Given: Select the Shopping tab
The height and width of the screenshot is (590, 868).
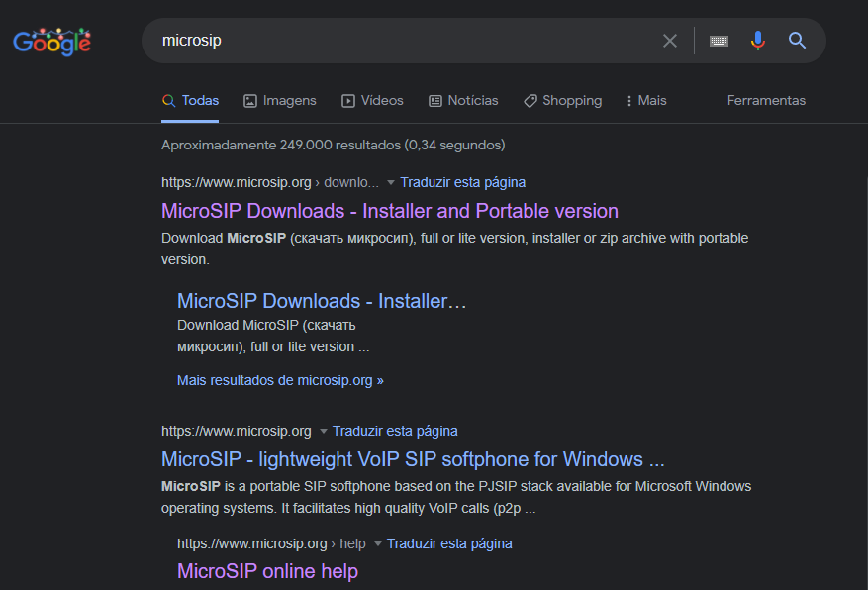Looking at the screenshot, I should click(x=562, y=101).
